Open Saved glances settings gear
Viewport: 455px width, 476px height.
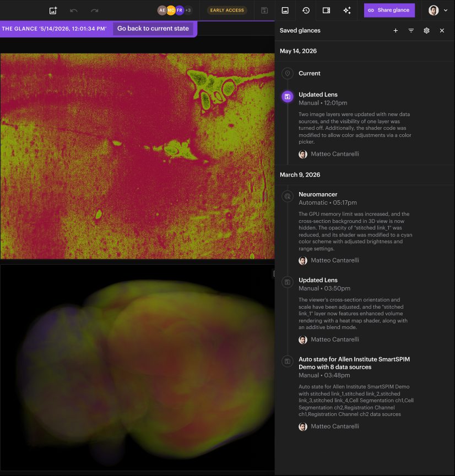pyautogui.click(x=426, y=30)
